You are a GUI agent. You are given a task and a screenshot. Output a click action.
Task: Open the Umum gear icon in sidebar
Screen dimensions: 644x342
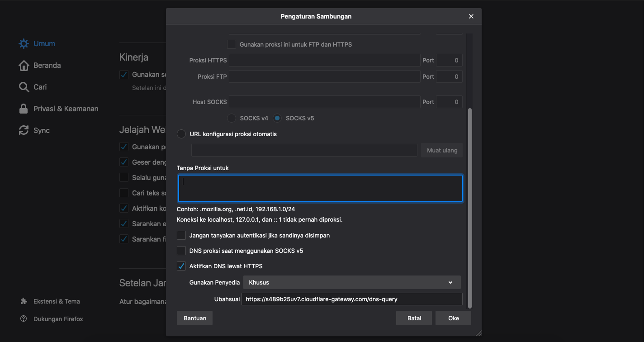coord(24,44)
